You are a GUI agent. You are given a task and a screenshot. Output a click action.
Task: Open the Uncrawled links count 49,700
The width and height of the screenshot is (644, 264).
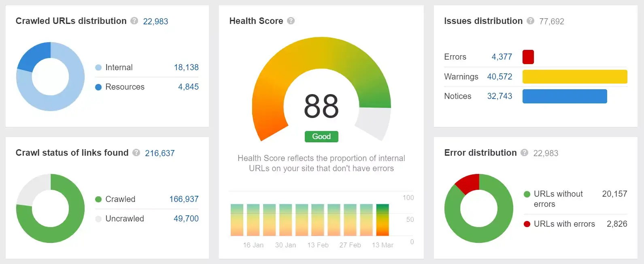(x=186, y=219)
